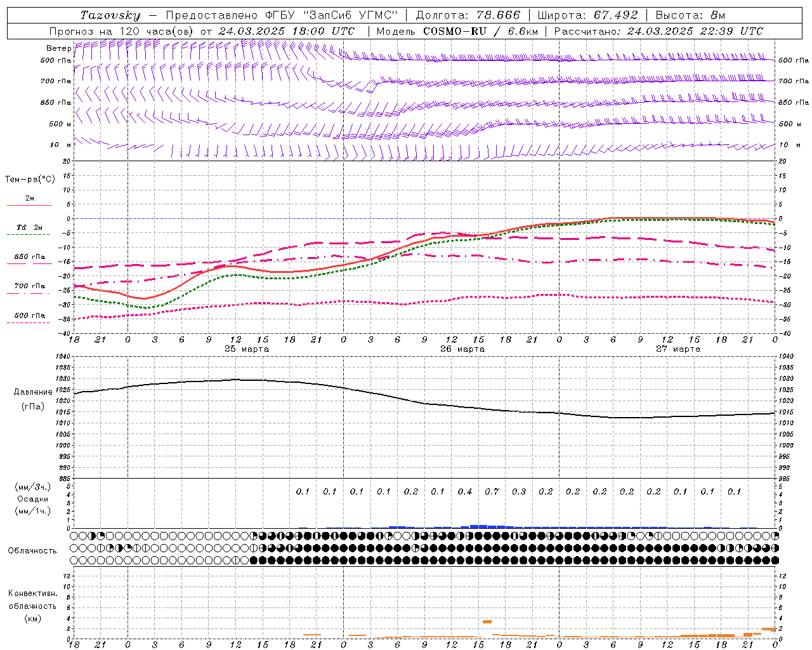This screenshot has height=650, width=812.
Task: Click the left 20 temperature axis tick
Action: click(67, 161)
